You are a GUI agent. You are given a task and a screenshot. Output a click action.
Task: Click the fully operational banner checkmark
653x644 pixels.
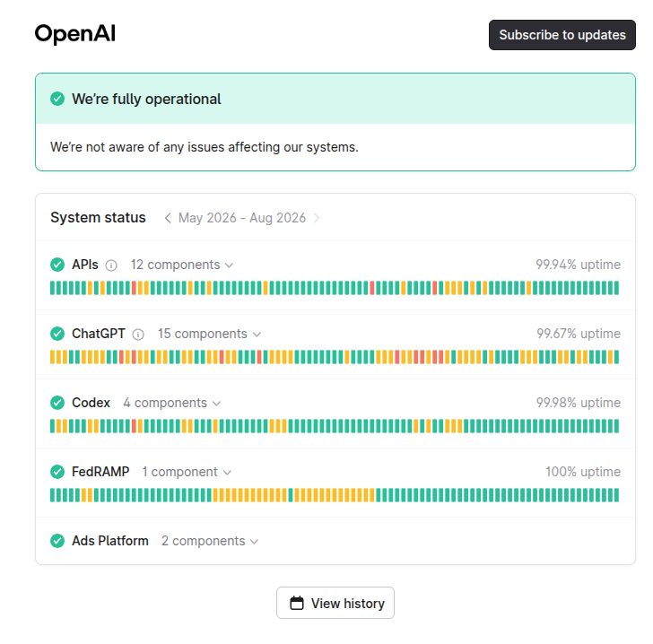[x=57, y=100]
